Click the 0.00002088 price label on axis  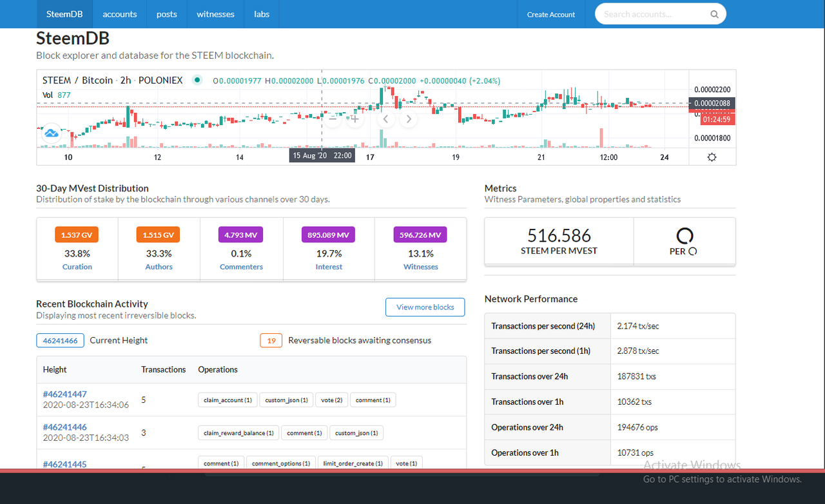(x=712, y=103)
